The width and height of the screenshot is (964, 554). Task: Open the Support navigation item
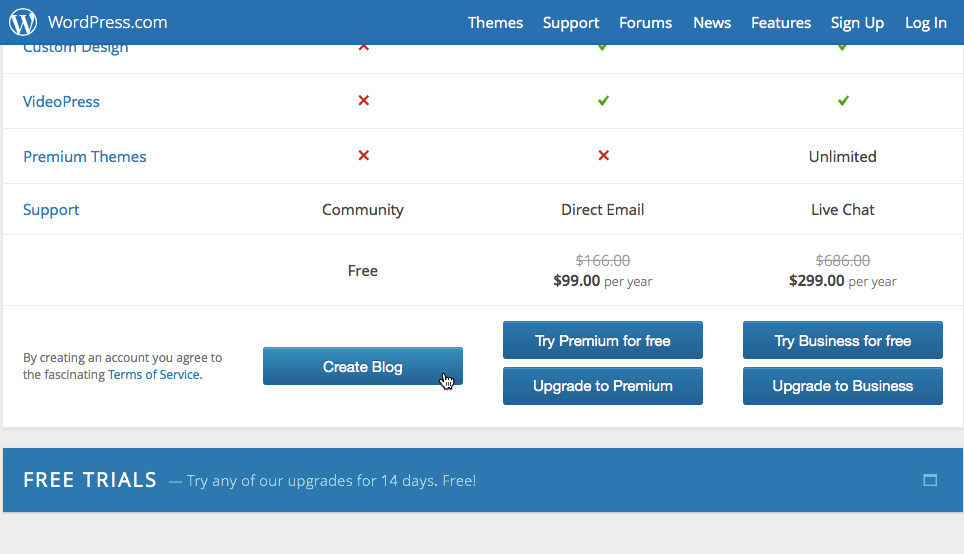(x=571, y=23)
